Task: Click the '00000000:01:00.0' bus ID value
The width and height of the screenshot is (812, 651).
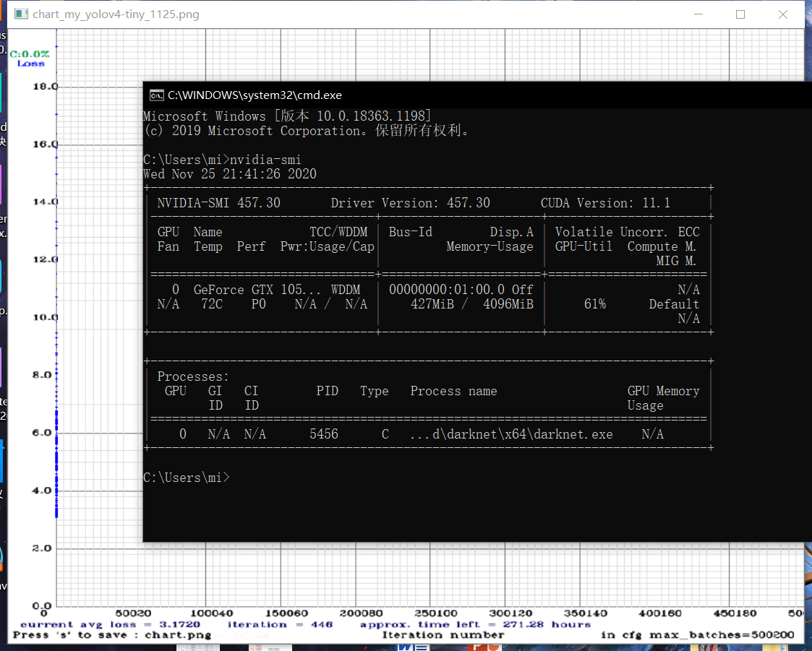Action: (x=447, y=290)
